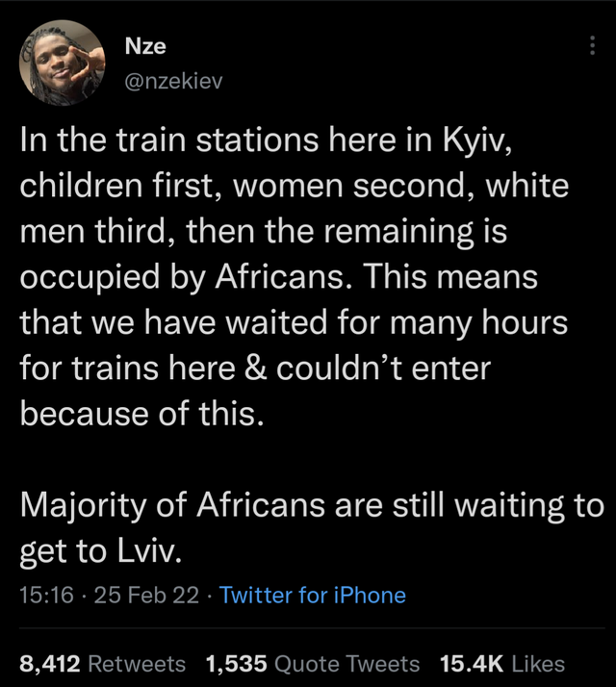The image size is (616, 687).
Task: Click the 'Retweets' label text
Action: pos(137,663)
